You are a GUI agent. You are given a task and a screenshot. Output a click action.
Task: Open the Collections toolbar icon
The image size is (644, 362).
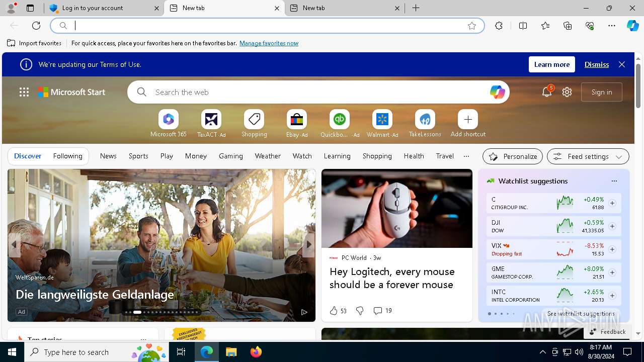tap(568, 26)
